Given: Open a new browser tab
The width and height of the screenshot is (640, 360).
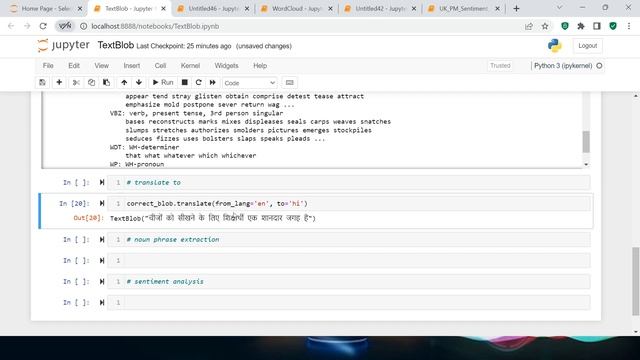Looking at the screenshot, I should click(516, 9).
